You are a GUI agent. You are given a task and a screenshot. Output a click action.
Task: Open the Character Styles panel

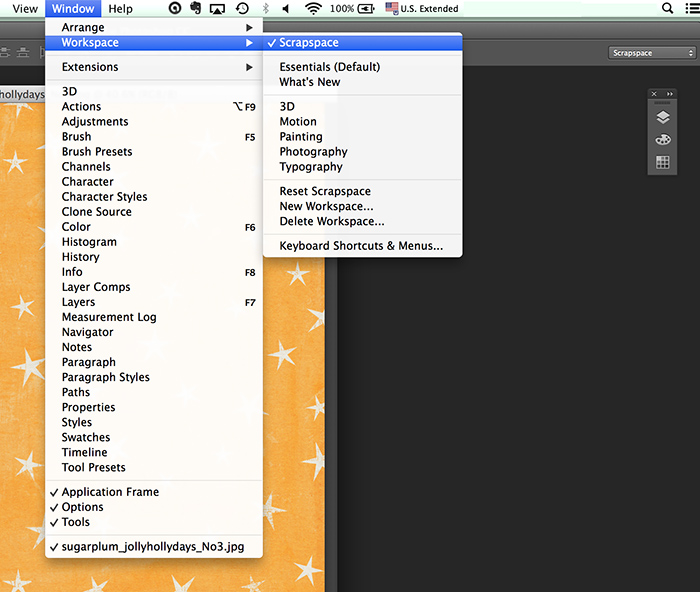[154, 197]
